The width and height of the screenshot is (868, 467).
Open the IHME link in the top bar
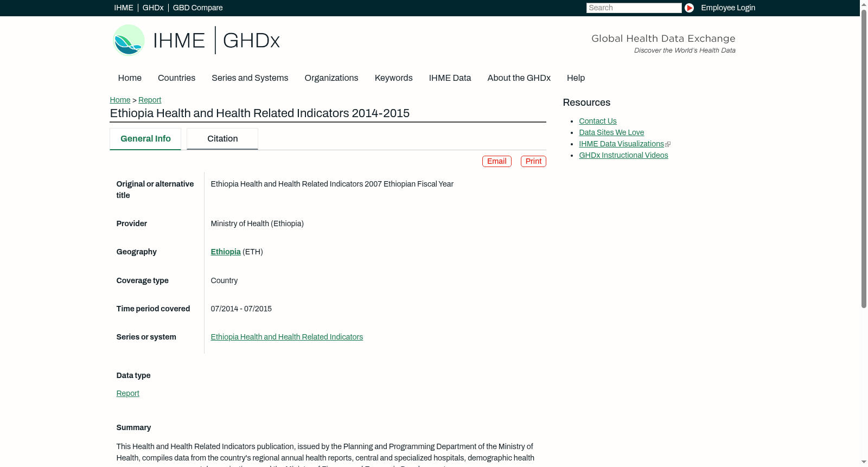[124, 8]
